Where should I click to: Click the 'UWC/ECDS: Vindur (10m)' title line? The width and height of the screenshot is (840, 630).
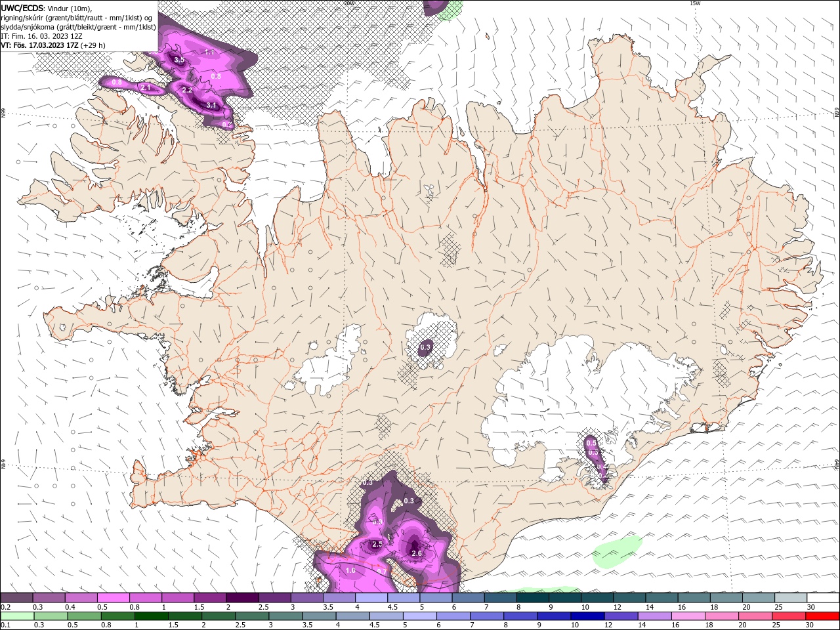click(47, 8)
